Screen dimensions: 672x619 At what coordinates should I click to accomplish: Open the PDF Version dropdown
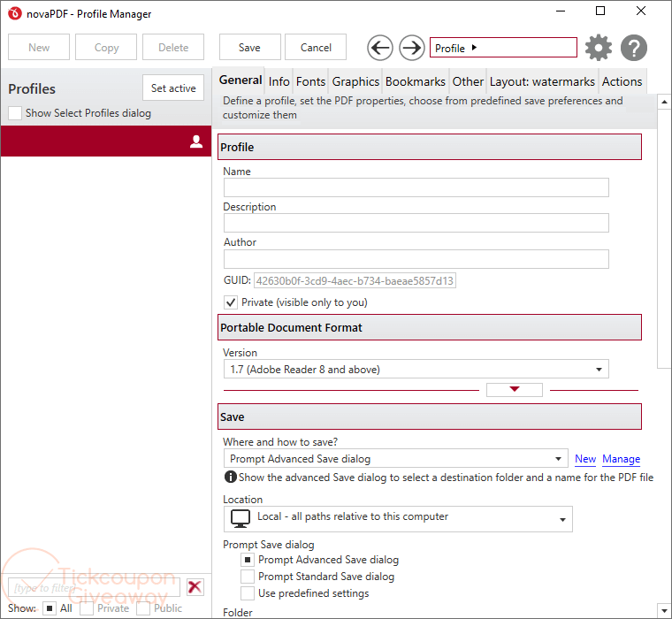tap(416, 369)
